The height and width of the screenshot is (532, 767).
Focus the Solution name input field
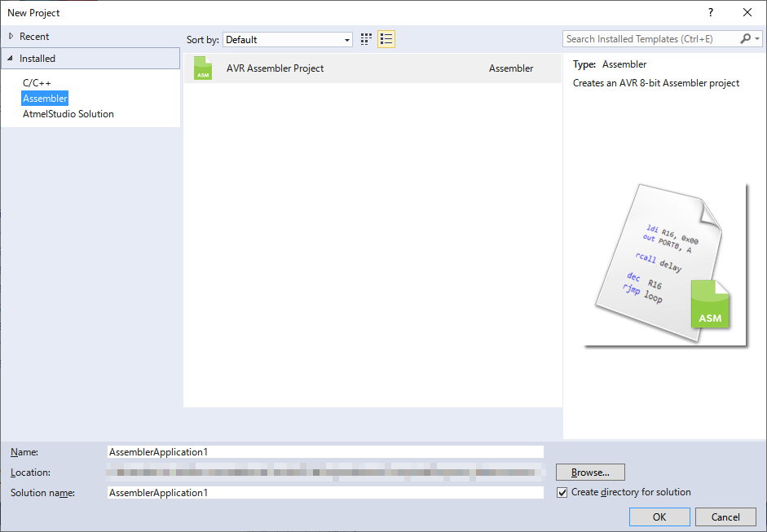[325, 492]
